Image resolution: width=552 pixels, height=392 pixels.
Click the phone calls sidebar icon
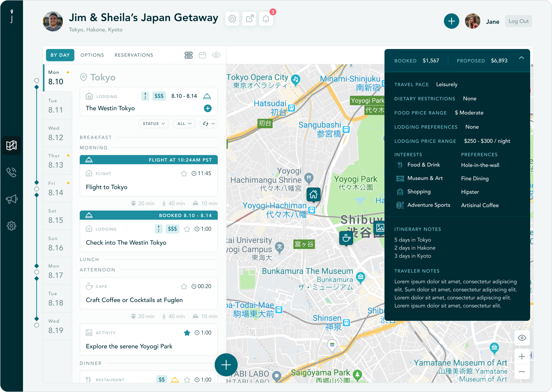pyautogui.click(x=11, y=172)
